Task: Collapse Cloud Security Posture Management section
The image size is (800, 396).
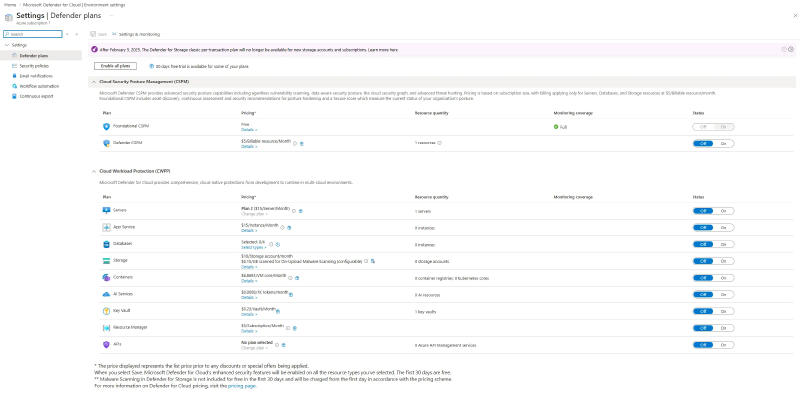Action: [x=94, y=82]
